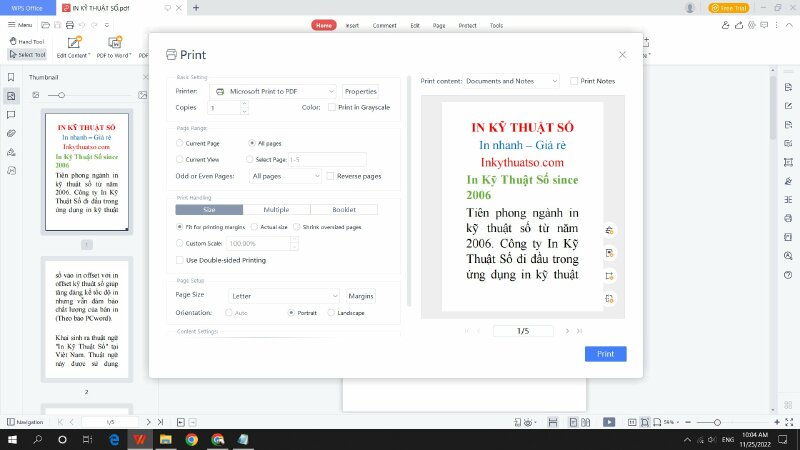800x450 pixels.
Task: Tick the Reverse pages checkbox
Action: [331, 176]
